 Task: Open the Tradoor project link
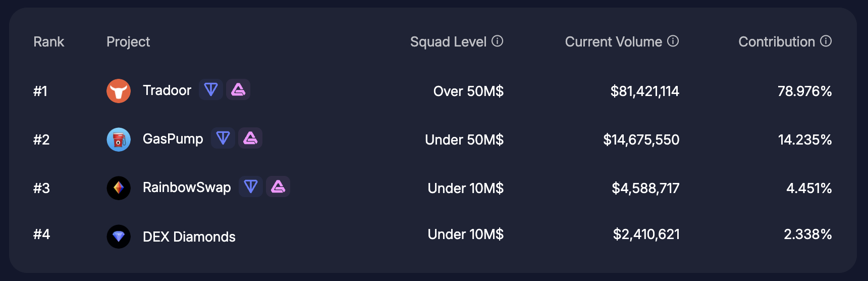point(167,90)
